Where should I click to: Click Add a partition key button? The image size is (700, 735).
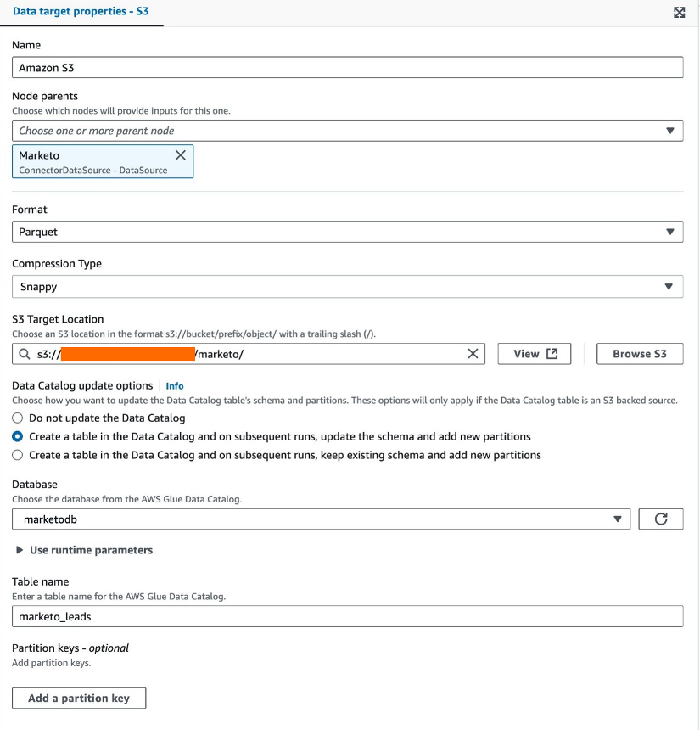pos(79,698)
